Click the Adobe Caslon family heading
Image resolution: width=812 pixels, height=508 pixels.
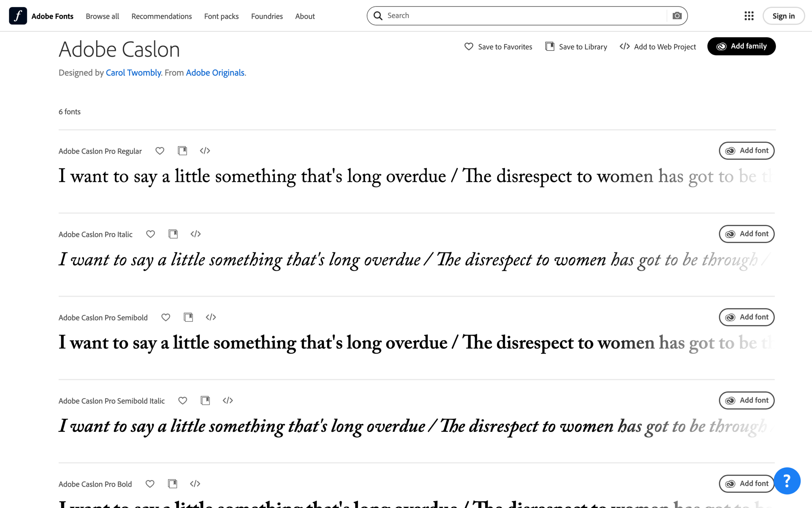pyautogui.click(x=120, y=50)
